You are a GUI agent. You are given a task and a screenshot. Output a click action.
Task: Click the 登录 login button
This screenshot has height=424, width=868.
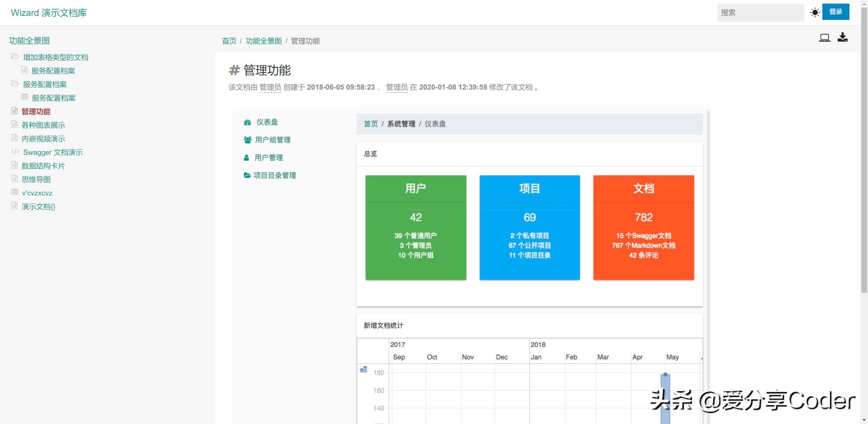click(836, 12)
